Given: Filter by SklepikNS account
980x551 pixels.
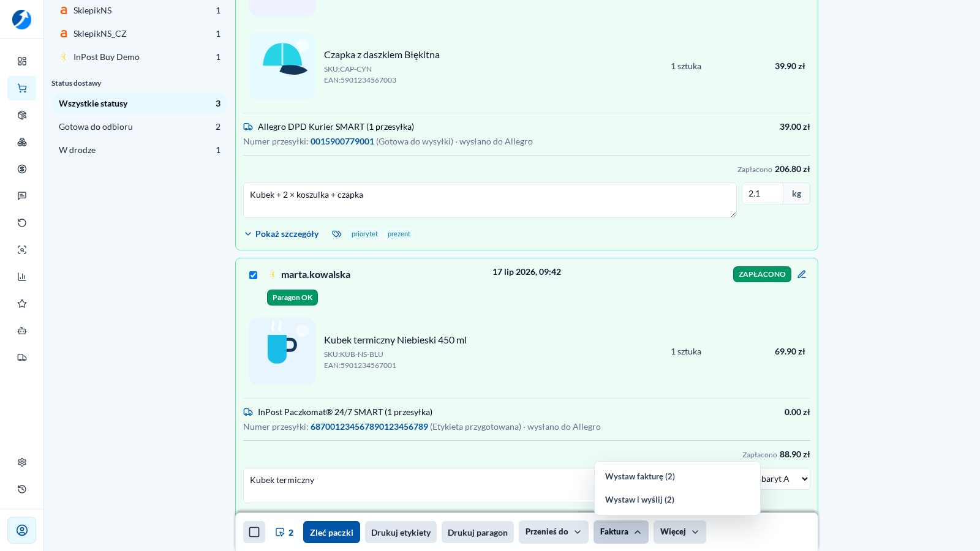Looking at the screenshot, I should pyautogui.click(x=140, y=10).
